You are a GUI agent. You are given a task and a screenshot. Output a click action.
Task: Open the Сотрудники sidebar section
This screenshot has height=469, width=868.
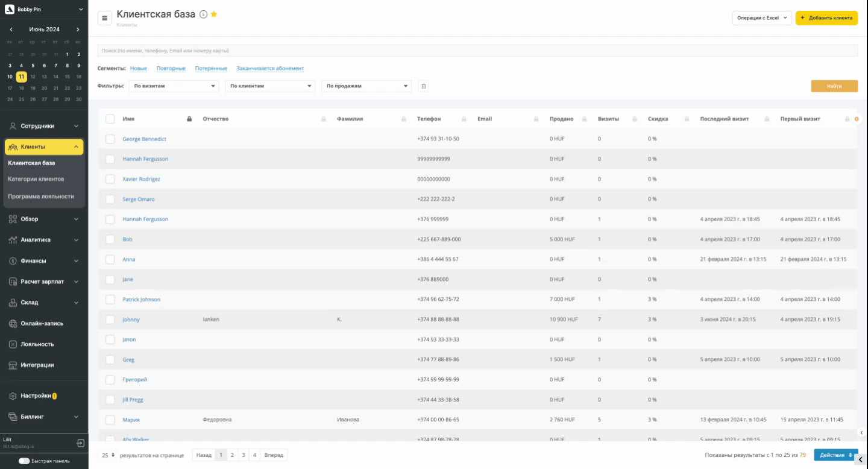44,126
